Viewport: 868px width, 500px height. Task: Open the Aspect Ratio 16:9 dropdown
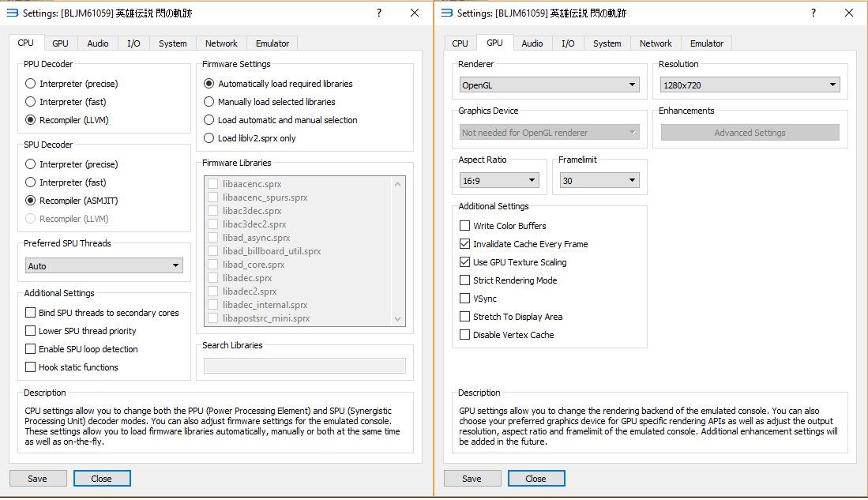[x=499, y=181]
